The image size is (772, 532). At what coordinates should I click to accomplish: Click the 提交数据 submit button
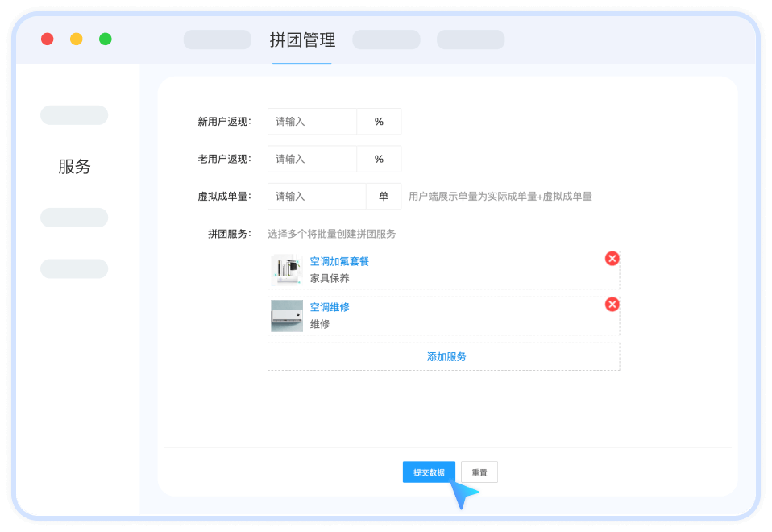pyautogui.click(x=429, y=472)
